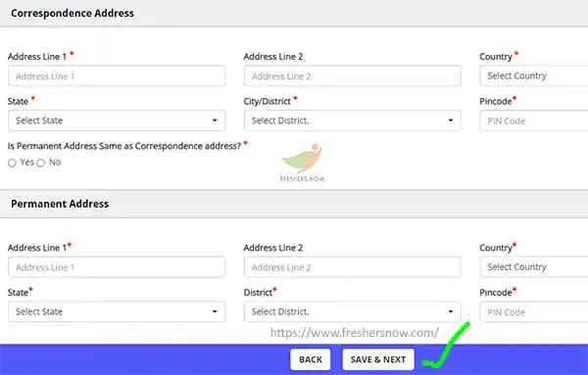Image resolution: width=588 pixels, height=375 pixels.
Task: Open Permanent Address Select Country dropdown
Action: (x=534, y=267)
